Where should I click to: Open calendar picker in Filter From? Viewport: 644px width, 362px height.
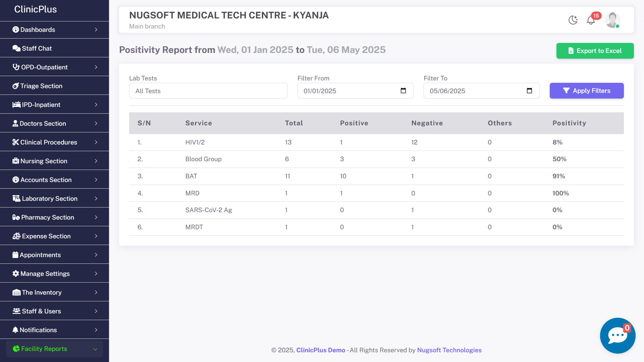coord(403,91)
